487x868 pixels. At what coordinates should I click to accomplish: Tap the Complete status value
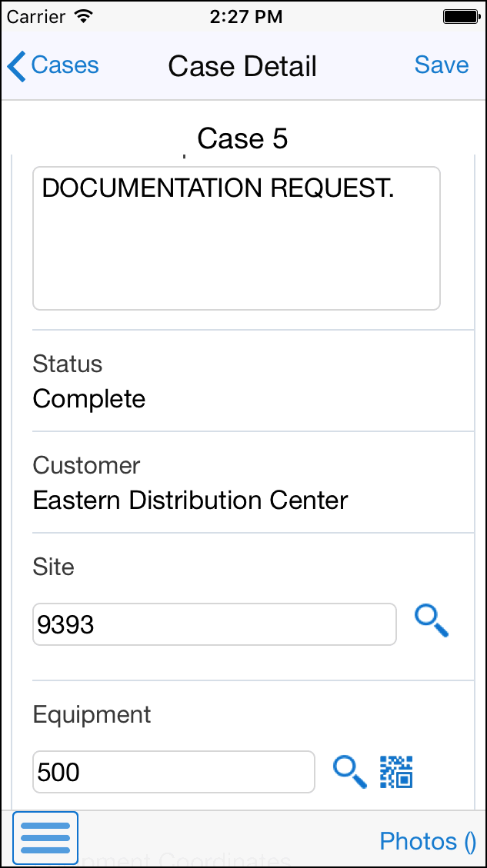point(89,399)
